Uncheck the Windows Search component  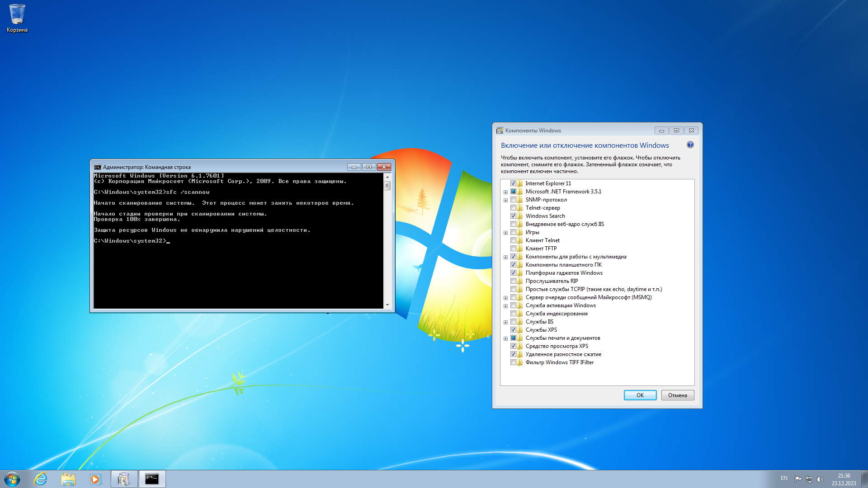[513, 216]
